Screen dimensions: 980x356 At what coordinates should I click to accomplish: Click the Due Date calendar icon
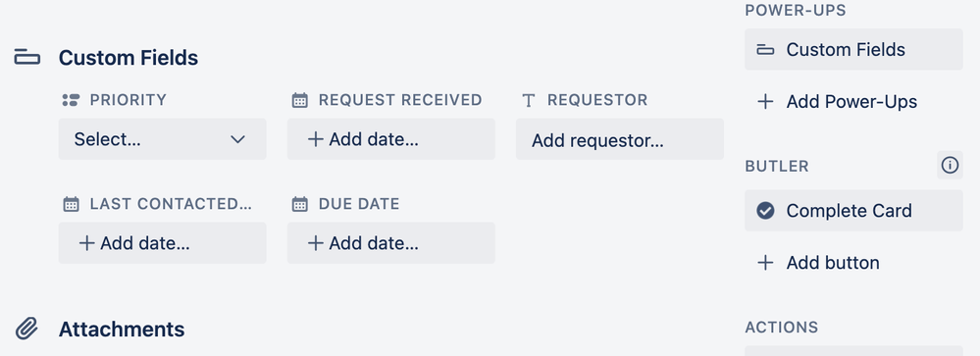300,204
